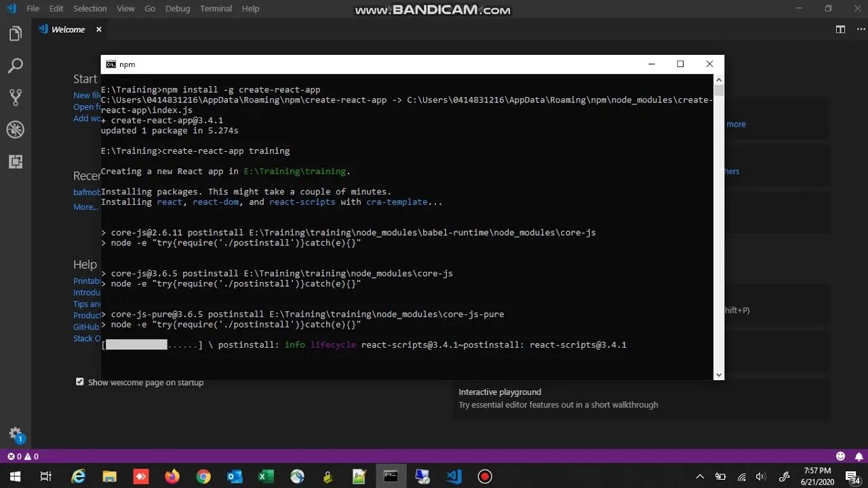Open the File menu
This screenshot has width=868, height=488.
tap(33, 8)
